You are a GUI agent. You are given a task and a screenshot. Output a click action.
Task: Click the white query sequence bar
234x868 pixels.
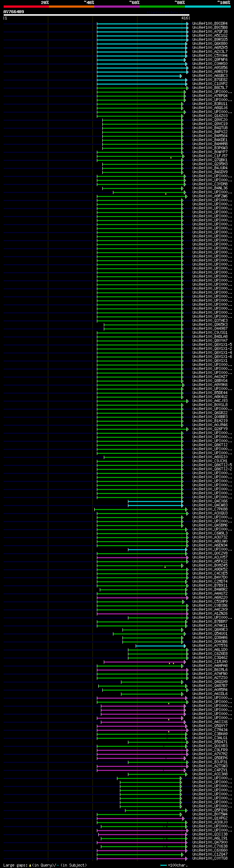pyautogui.click(x=96, y=15)
